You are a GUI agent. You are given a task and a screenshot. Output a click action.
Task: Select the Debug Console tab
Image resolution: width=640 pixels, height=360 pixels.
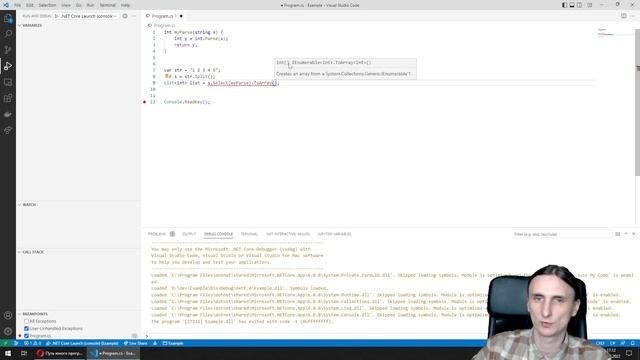(218, 234)
